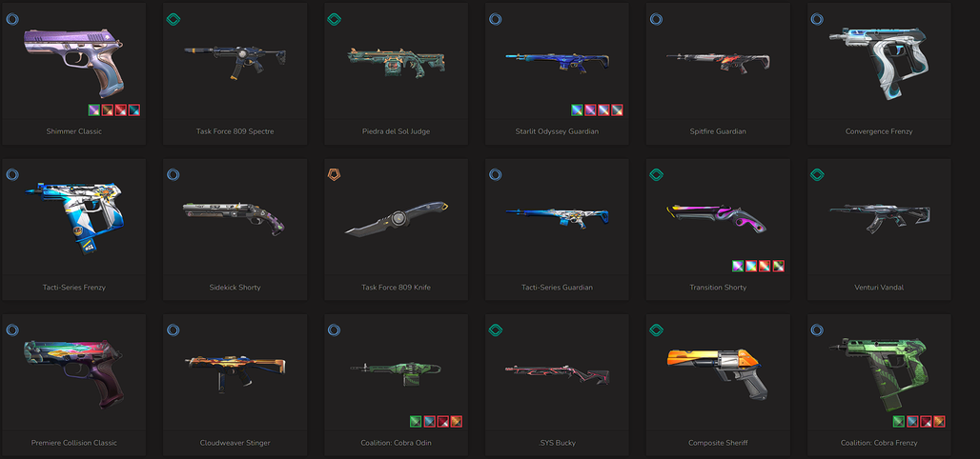This screenshot has width=980, height=459.
Task: Click the green tier icon on .SYS Bucky
Action: coord(496,329)
